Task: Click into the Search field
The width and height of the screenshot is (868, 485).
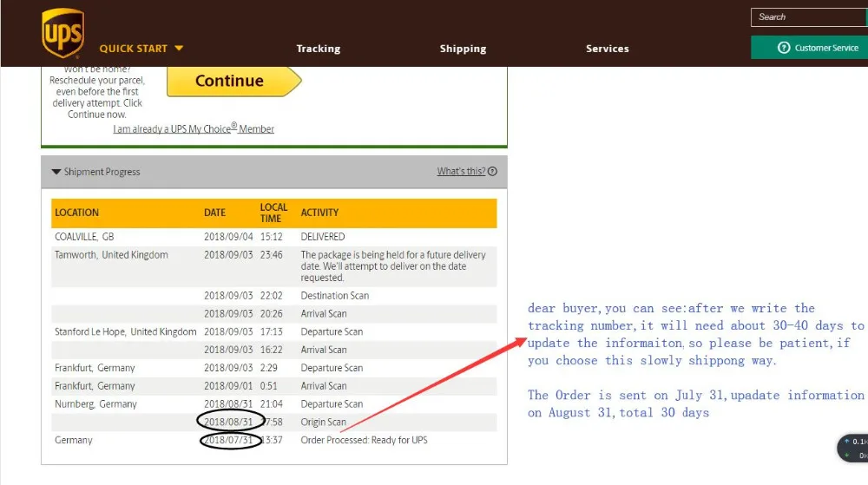Action: pyautogui.click(x=809, y=17)
